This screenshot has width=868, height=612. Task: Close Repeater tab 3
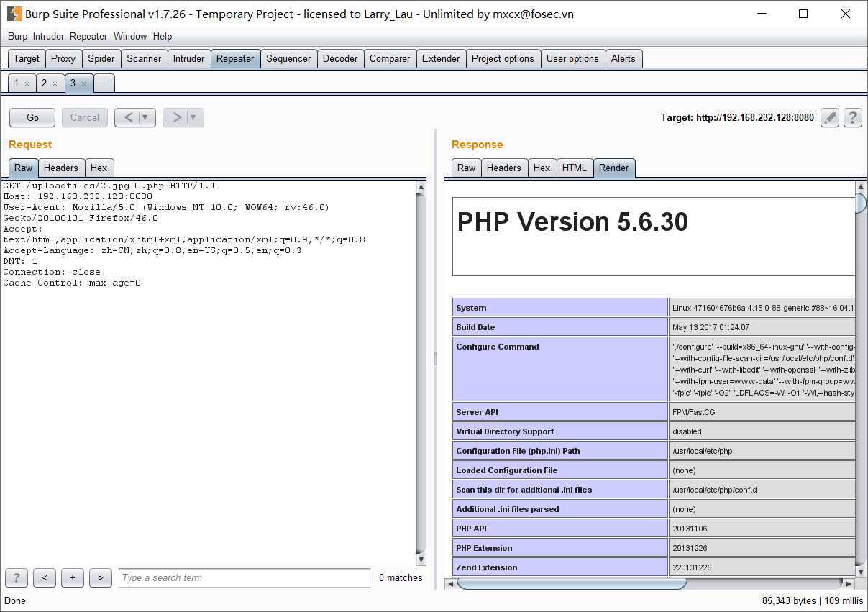pos(83,84)
